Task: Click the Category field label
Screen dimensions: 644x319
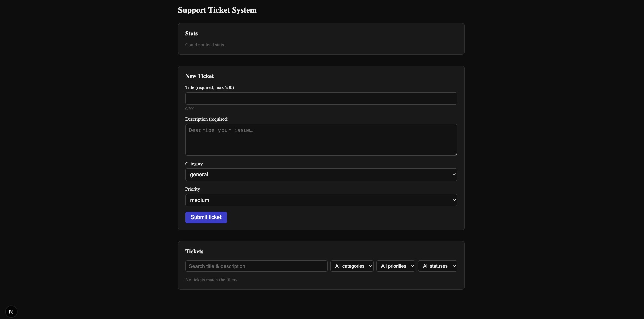Action: click(194, 164)
